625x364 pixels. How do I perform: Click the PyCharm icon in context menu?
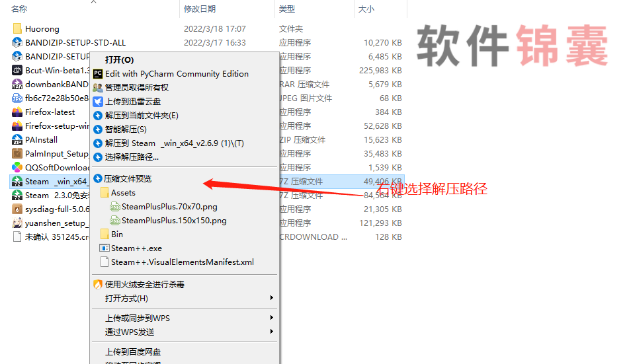coord(98,74)
